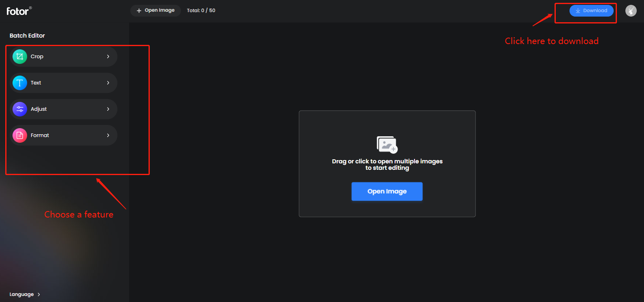Click the plus icon beside top Open Image
This screenshot has width=644, height=302.
pos(139,11)
